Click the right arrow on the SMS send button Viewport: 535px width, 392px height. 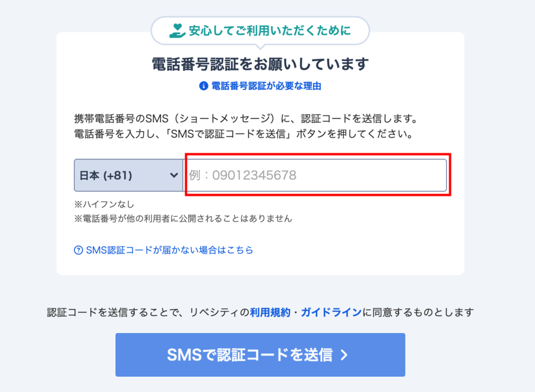tap(344, 355)
